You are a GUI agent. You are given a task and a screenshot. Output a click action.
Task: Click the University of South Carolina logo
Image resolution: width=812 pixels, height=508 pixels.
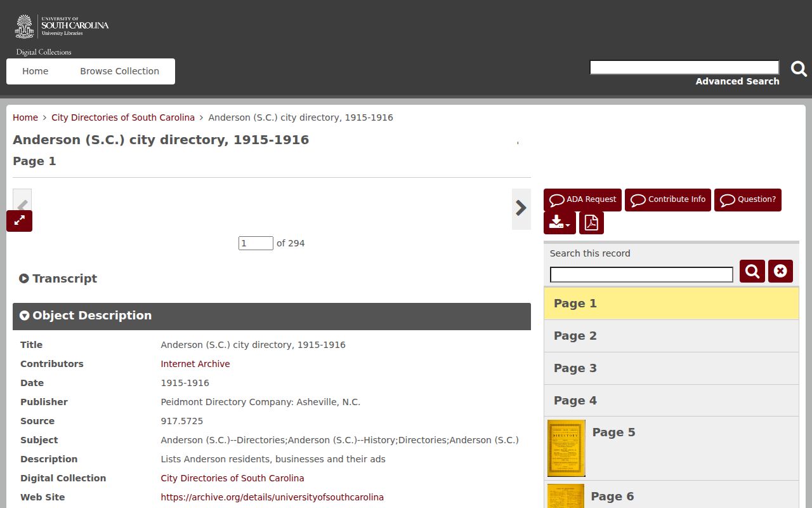click(62, 27)
